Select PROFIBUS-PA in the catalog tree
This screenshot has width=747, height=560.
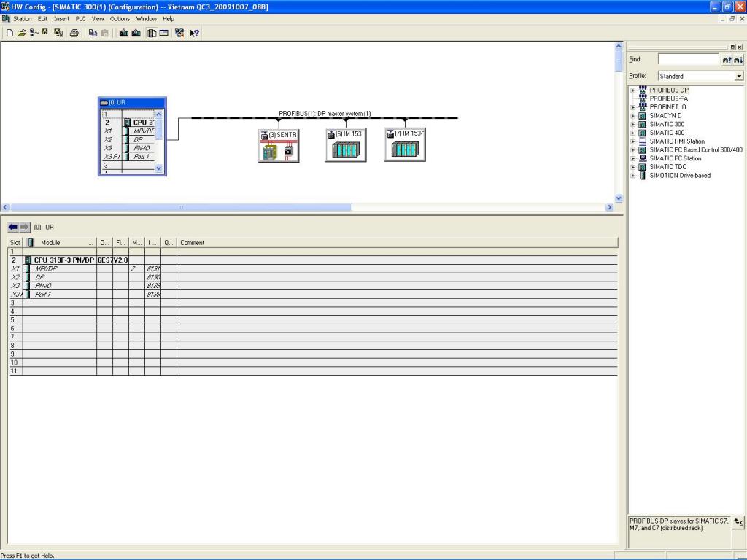click(x=668, y=98)
